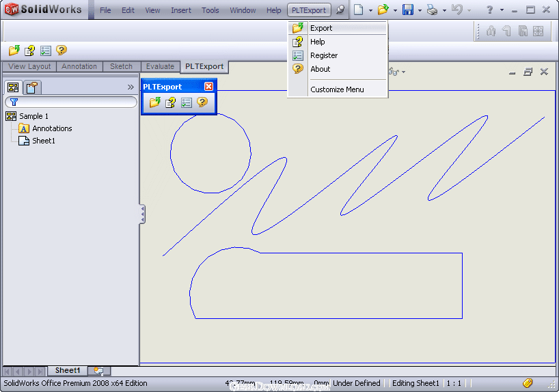The width and height of the screenshot is (559, 392).
Task: Expand the Save dropdown arrow
Action: 420,10
